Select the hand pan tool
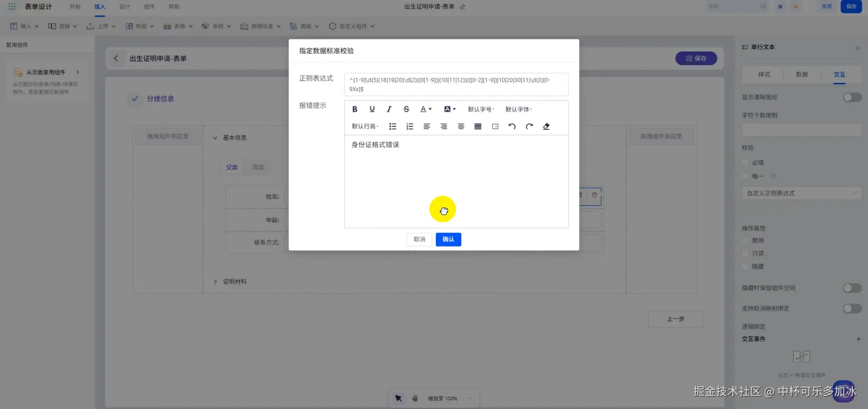This screenshot has width=868, height=409. pos(415,398)
